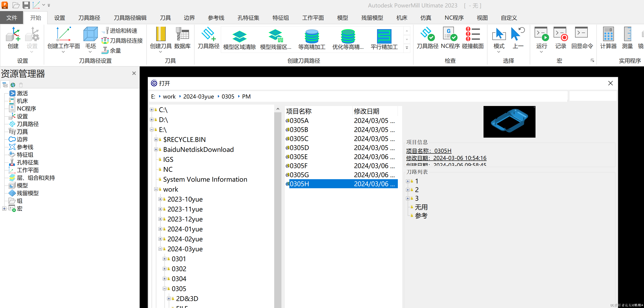This screenshot has height=308, width=644.
Task: Collapse the work folder node
Action: (156, 189)
